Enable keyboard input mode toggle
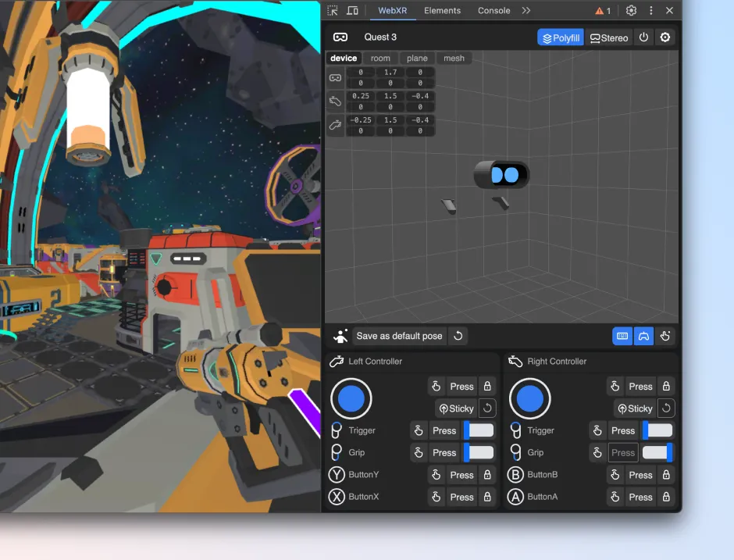 coord(622,336)
